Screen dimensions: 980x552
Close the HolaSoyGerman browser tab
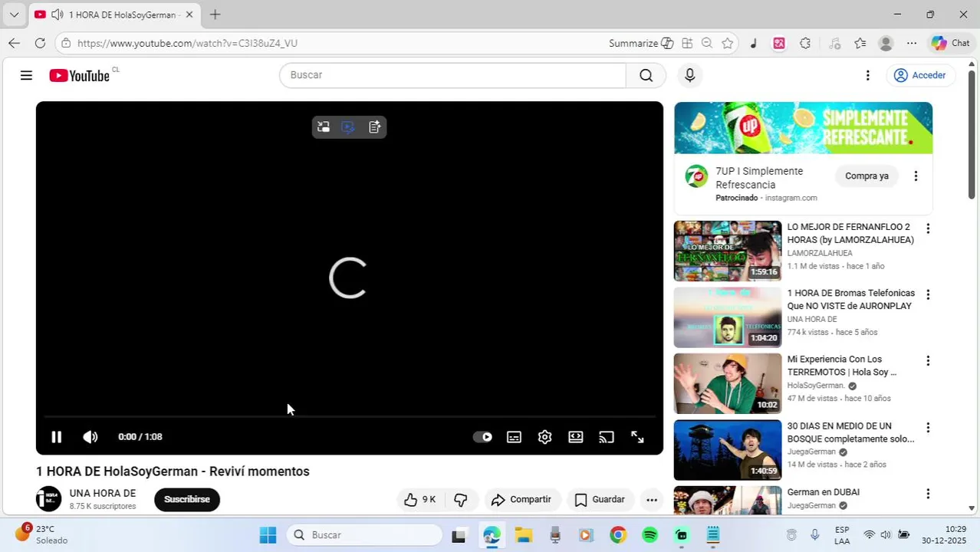pyautogui.click(x=189, y=15)
